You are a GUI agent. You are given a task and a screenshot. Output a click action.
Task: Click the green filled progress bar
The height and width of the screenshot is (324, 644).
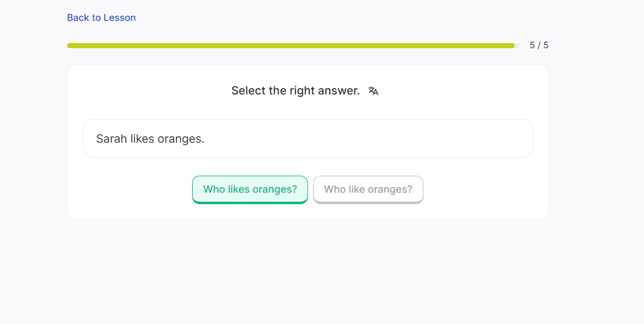(290, 46)
